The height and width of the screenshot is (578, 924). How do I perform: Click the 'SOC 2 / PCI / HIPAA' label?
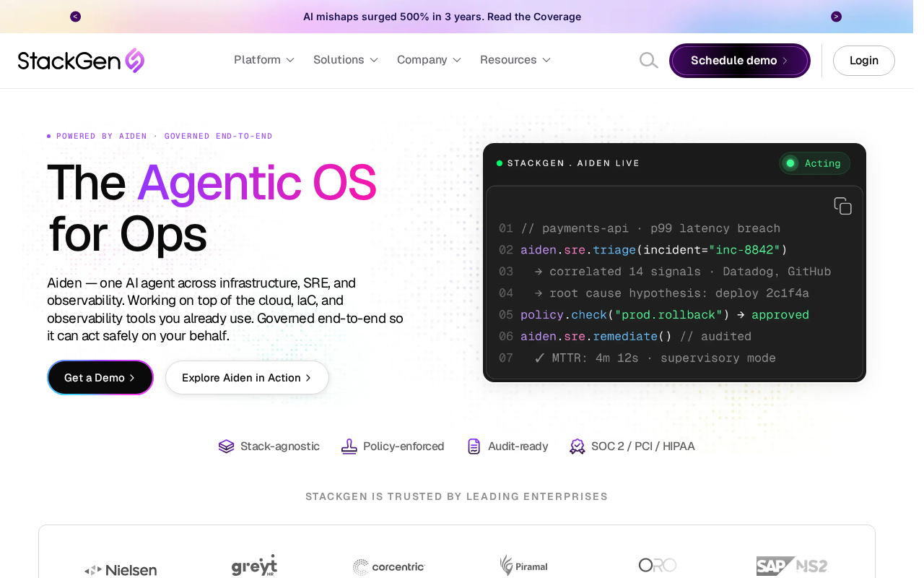click(x=643, y=447)
